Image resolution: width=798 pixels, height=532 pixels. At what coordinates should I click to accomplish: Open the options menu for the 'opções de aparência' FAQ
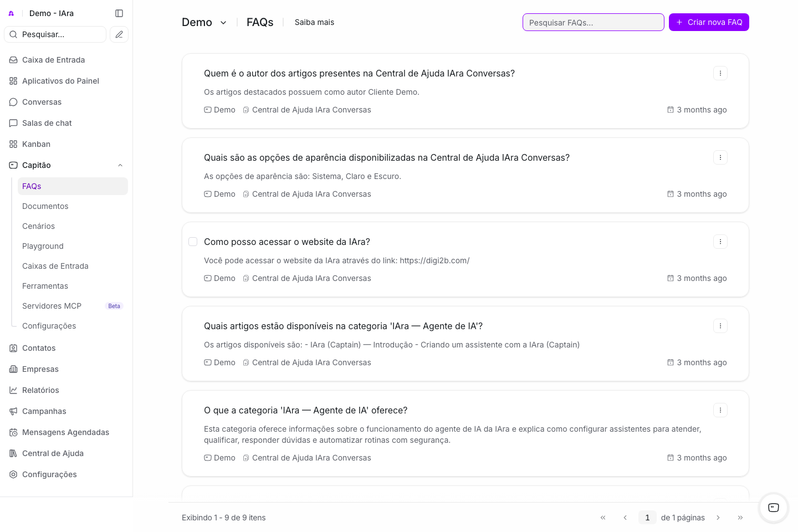[x=720, y=157]
